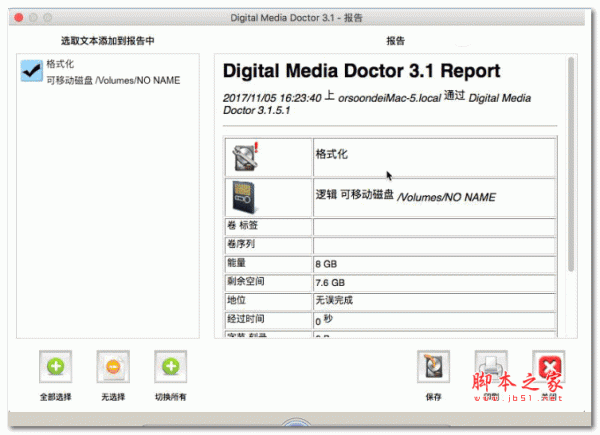Click the 全部选择 label

[55, 397]
